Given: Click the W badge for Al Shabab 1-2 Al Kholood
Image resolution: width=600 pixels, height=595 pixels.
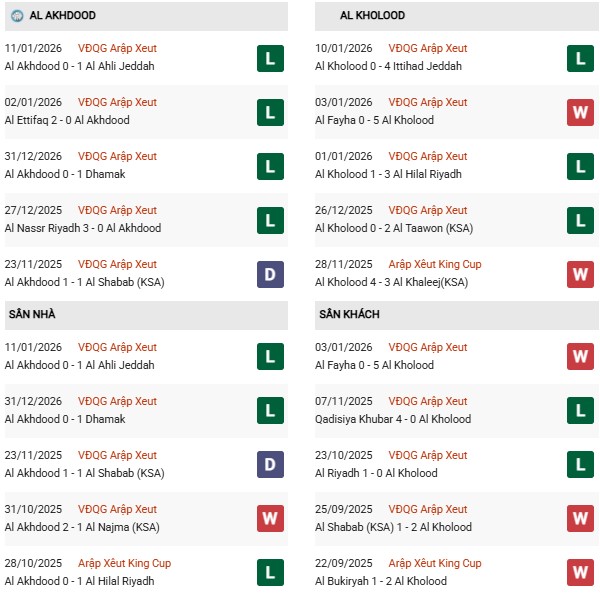Looking at the screenshot, I should [580, 519].
